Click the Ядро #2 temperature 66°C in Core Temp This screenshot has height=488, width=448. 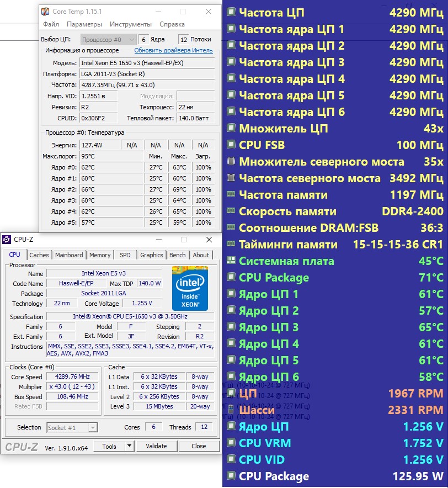click(x=111, y=189)
